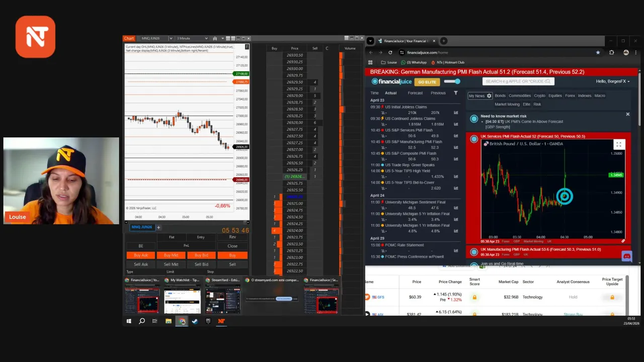Open Steam from taskbar
This screenshot has width=644, height=362.
pos(195,321)
